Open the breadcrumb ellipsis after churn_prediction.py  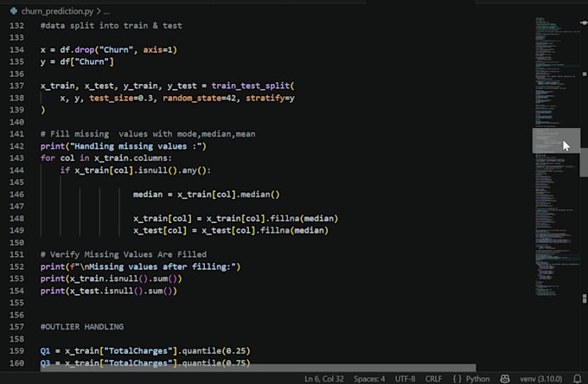pyautogui.click(x=107, y=11)
